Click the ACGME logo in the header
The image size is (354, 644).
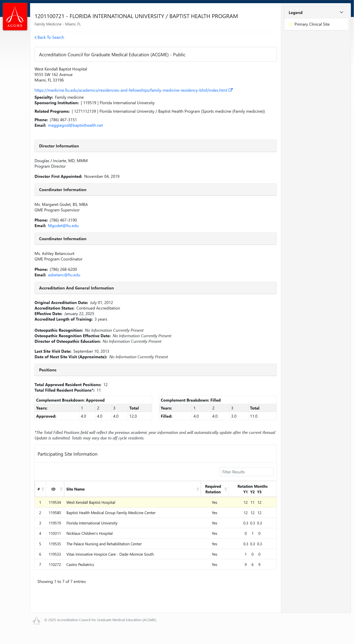pyautogui.click(x=15, y=16)
